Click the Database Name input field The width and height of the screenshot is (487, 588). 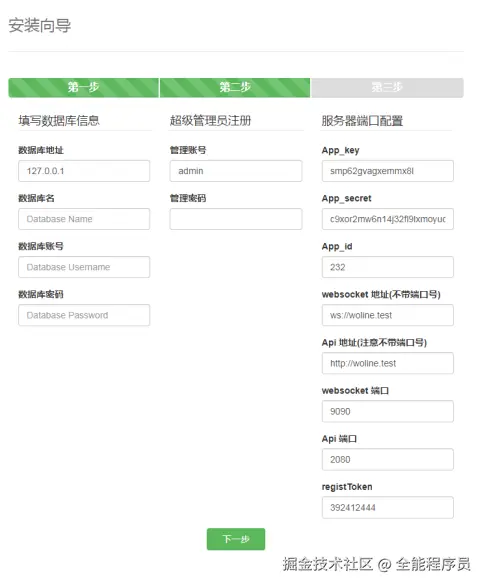pyautogui.click(x=84, y=219)
